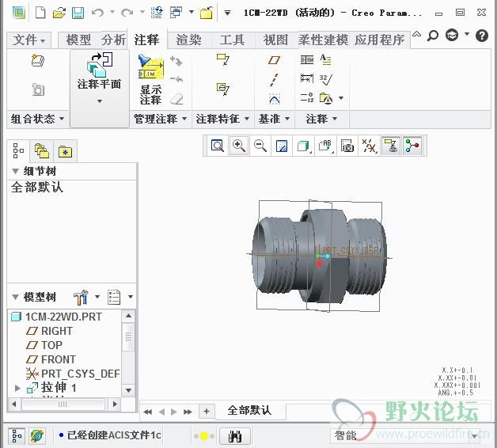Redo the last undone action
Viewport: 497px width, 448px height.
pos(127,13)
